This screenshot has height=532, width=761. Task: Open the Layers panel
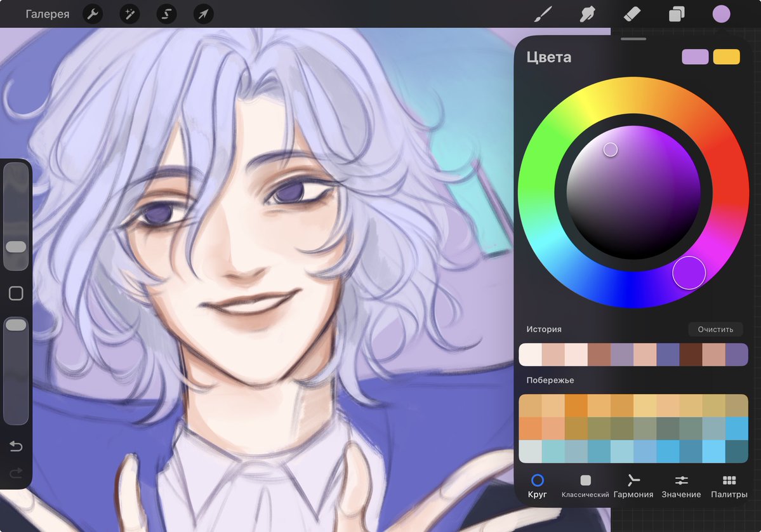pyautogui.click(x=677, y=14)
